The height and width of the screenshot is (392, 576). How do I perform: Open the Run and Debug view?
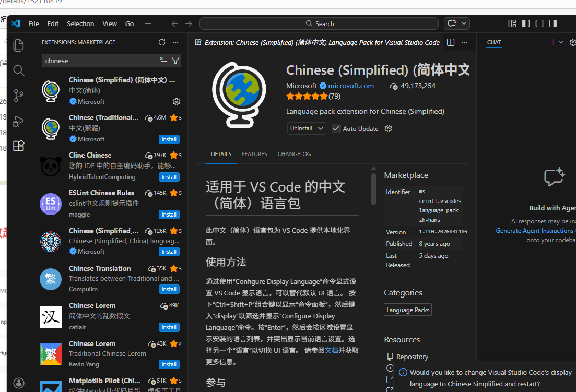18,121
